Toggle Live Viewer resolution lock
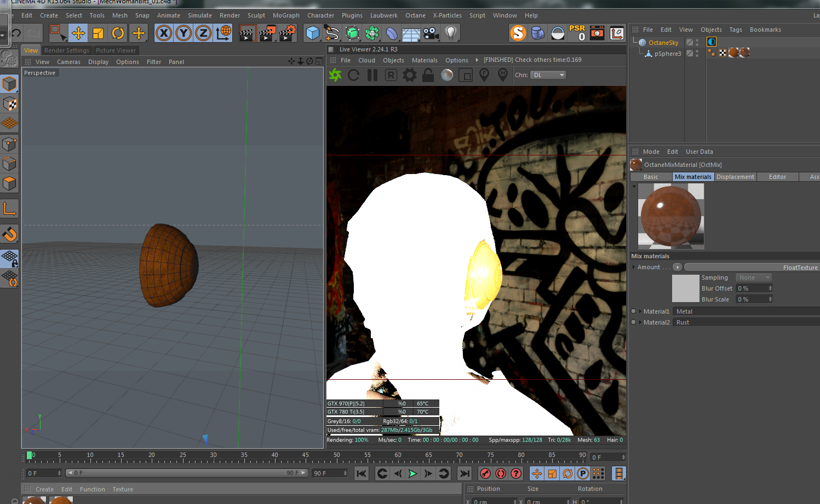 point(428,75)
